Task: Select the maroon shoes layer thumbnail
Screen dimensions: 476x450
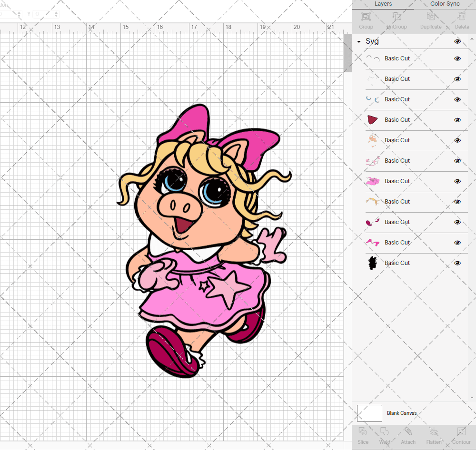Action: coord(373,222)
